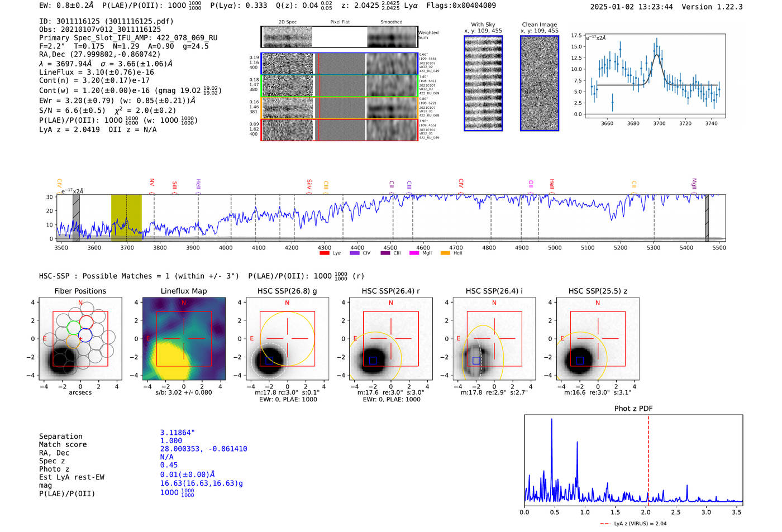The image size is (782, 532).
Task: Click the Gaussian emission line fit plot
Action: click(x=655, y=76)
